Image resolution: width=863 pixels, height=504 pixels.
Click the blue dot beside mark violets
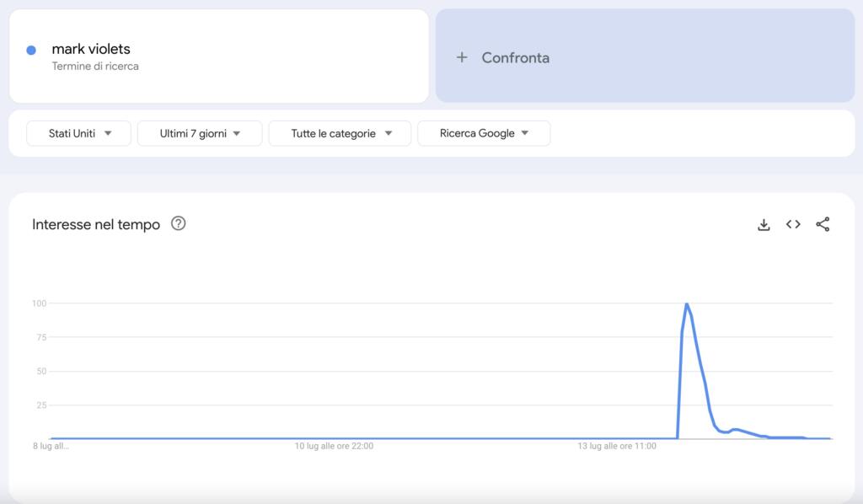coord(31,50)
